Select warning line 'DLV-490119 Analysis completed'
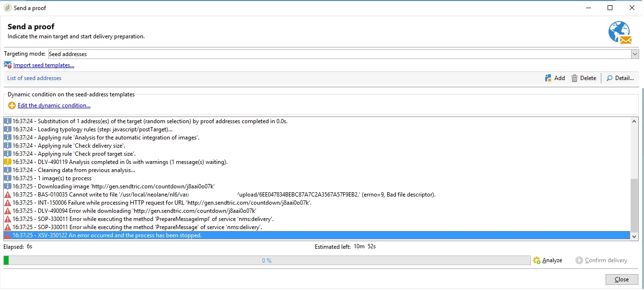This screenshot has width=644, height=290. 316,162
